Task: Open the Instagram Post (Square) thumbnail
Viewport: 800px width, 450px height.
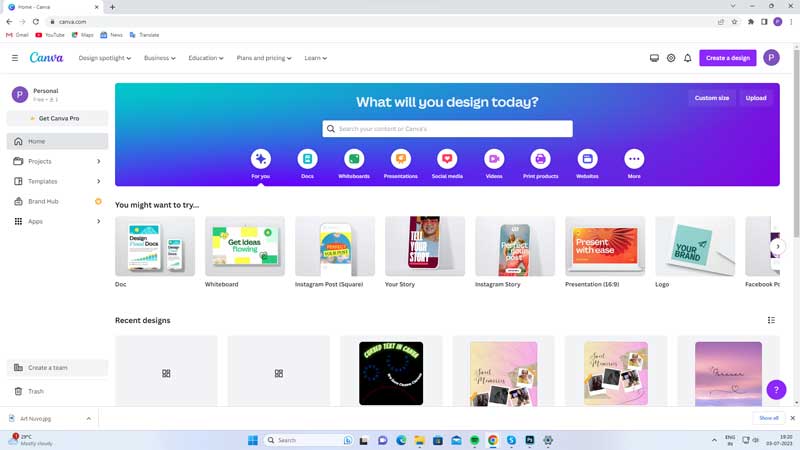Action: tap(335, 246)
